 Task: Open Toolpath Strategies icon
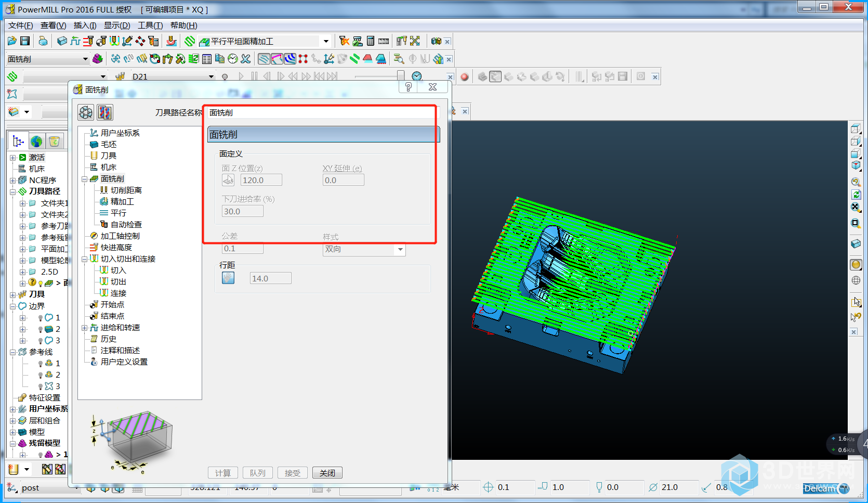[190, 41]
